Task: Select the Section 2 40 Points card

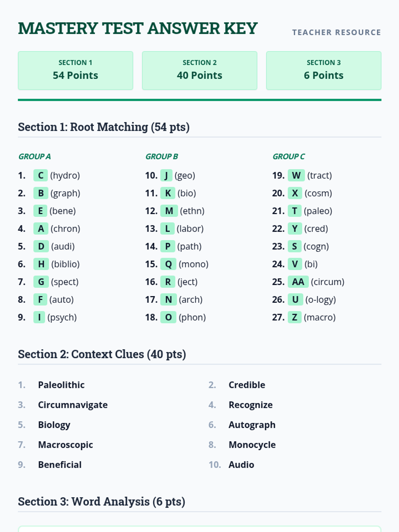Action: 199,70
